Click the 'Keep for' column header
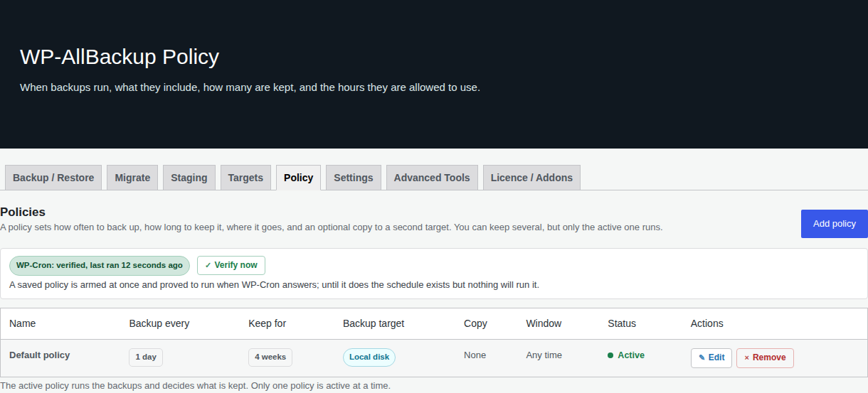The image size is (868, 393). coord(268,323)
